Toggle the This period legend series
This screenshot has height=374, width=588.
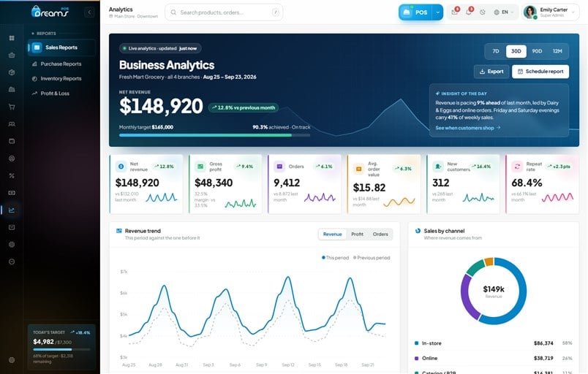pos(335,258)
